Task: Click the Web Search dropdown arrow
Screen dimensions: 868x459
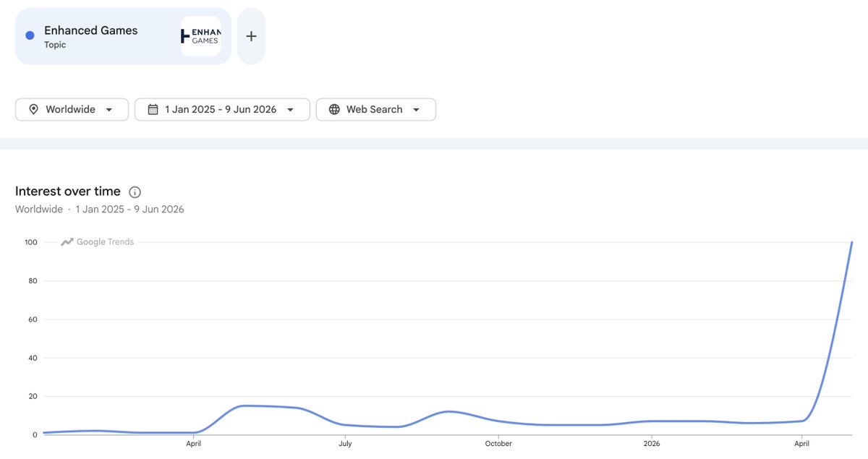Action: 416,110
